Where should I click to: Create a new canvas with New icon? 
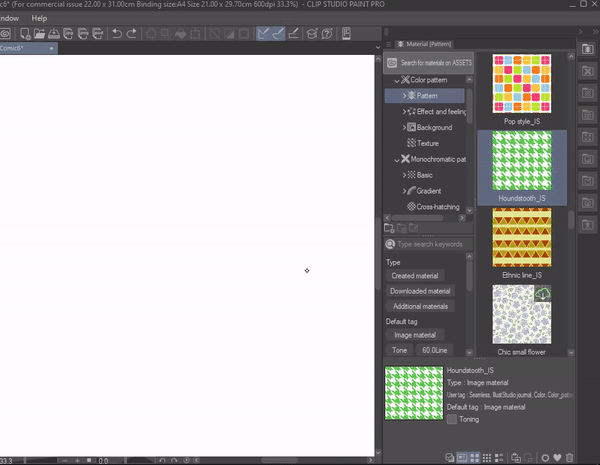click(25, 34)
